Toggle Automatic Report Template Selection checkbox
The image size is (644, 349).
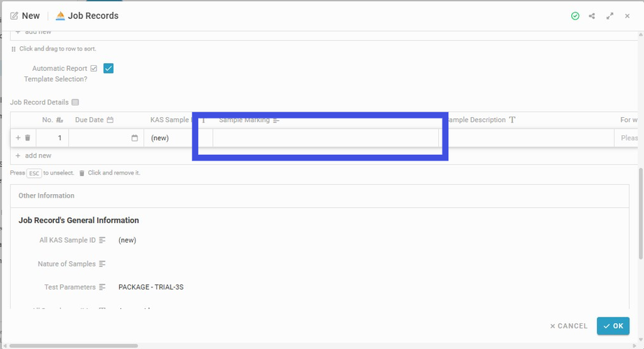pos(108,68)
